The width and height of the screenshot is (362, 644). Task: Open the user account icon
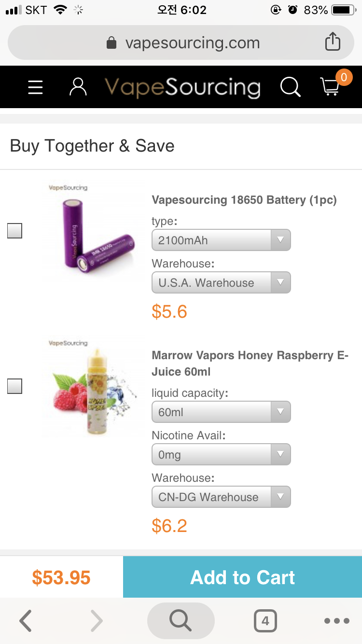[78, 87]
